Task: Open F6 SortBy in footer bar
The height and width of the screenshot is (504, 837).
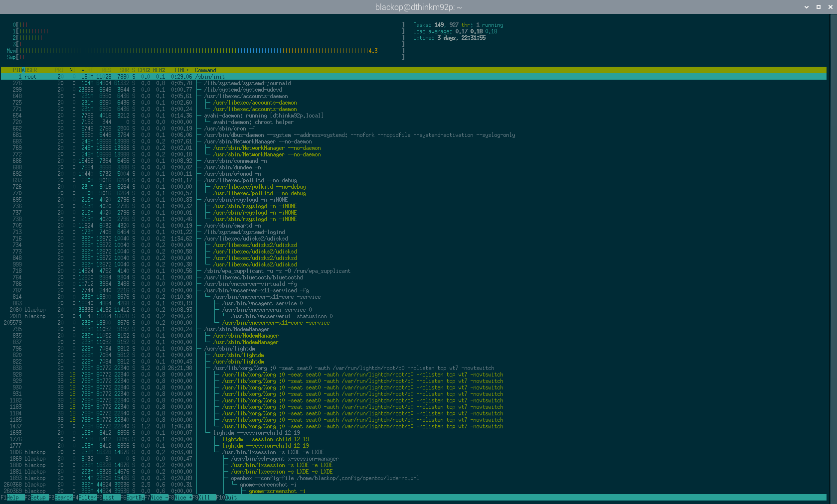Action: point(132,498)
